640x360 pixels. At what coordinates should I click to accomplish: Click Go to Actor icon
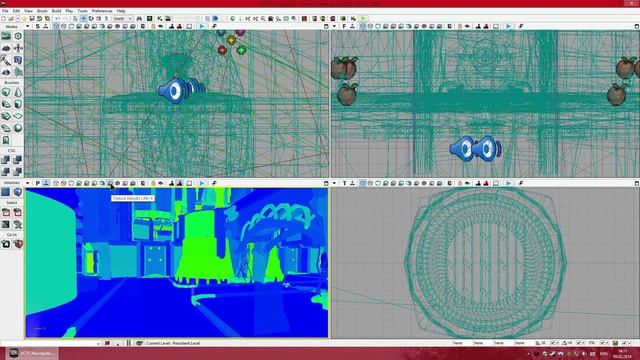click(x=6, y=244)
